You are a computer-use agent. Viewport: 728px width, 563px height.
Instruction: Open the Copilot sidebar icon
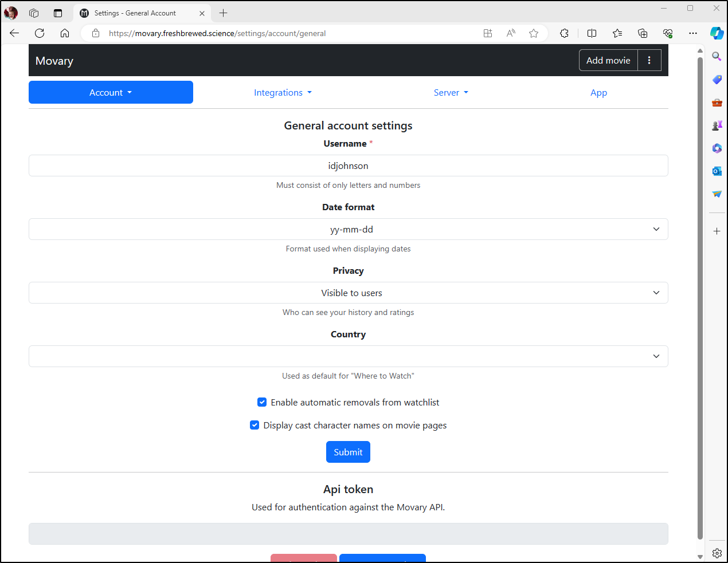pos(717,33)
